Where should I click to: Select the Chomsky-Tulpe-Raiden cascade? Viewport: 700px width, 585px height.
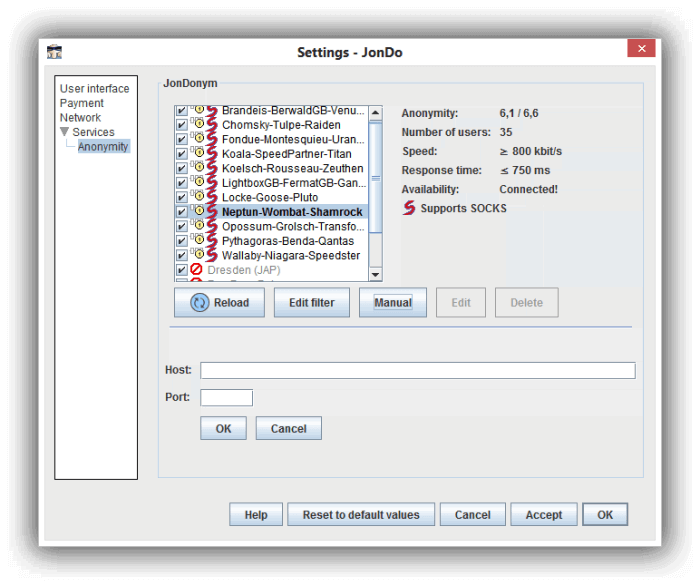(x=281, y=125)
